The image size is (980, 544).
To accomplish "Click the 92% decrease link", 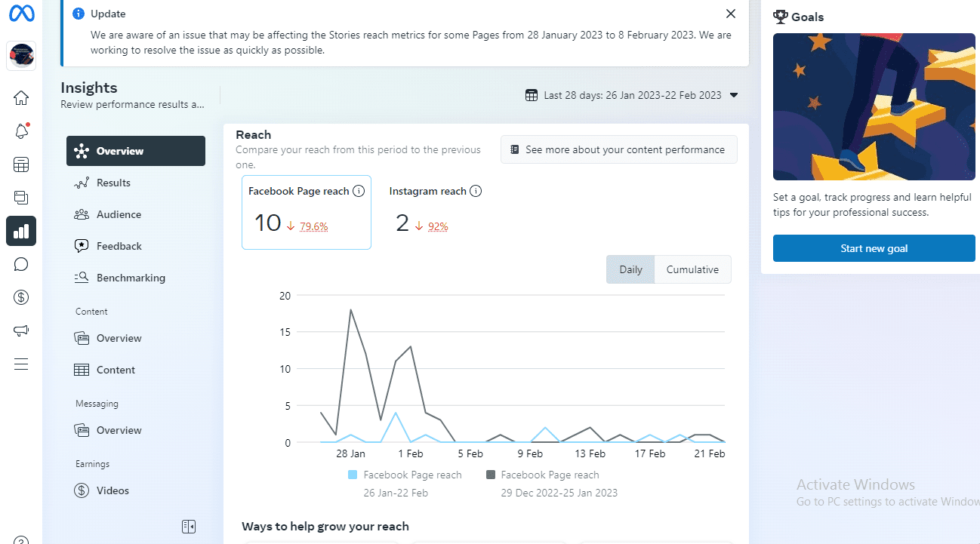I will tap(438, 226).
